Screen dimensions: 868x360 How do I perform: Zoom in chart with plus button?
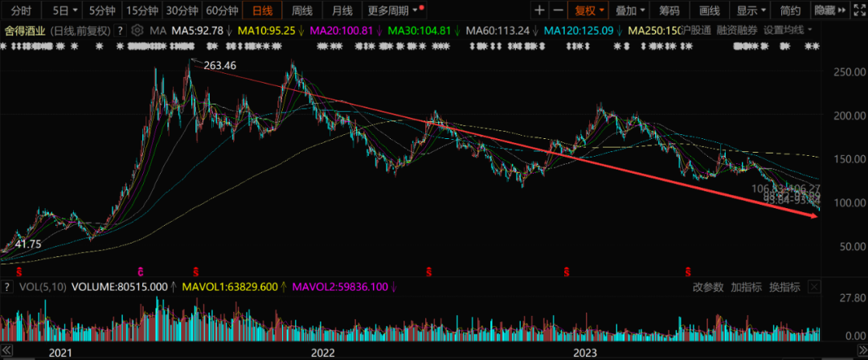tap(539, 10)
